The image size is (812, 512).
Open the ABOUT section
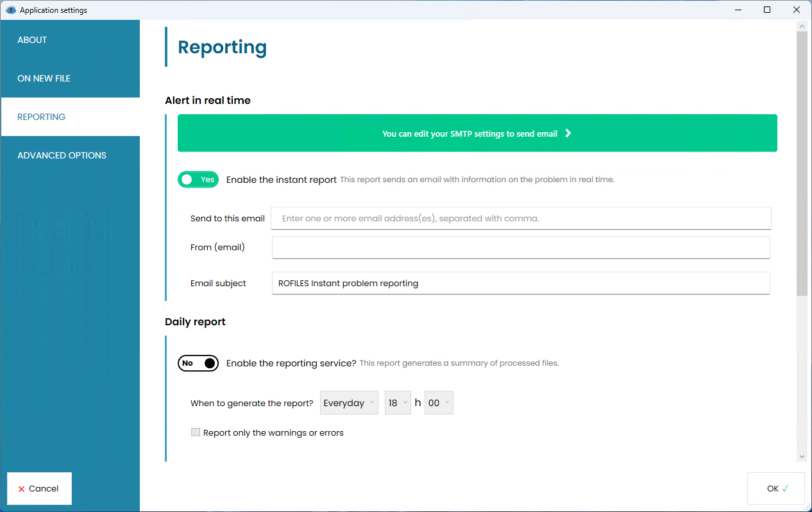click(70, 40)
